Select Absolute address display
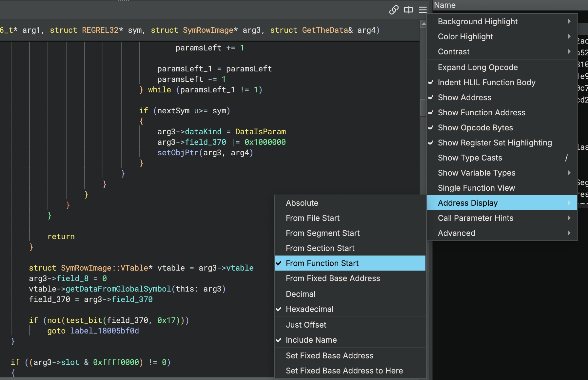 pyautogui.click(x=302, y=203)
